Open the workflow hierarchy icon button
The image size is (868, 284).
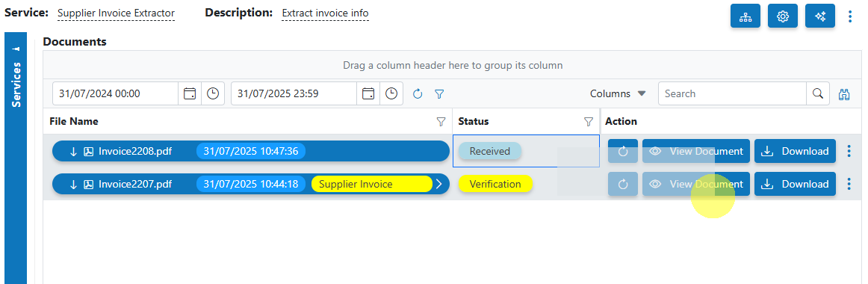pos(745,16)
